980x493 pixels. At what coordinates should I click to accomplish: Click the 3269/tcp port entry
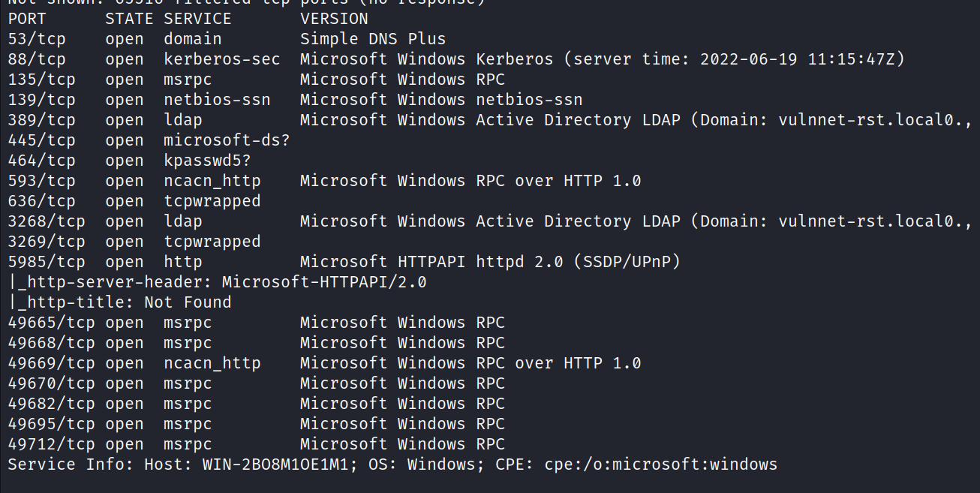[x=47, y=242]
